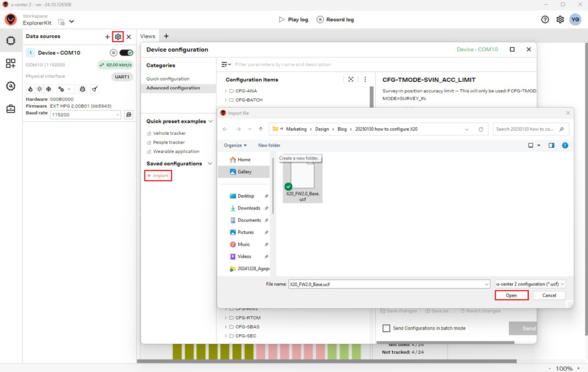Image resolution: width=588 pixels, height=372 pixels.
Task: Open the file type filter dropdown
Action: [530, 284]
